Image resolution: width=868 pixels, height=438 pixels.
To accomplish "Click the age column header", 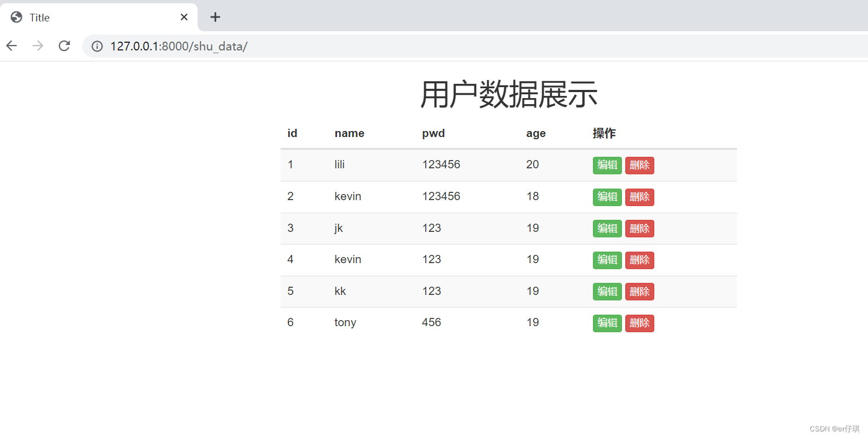I will [x=536, y=133].
